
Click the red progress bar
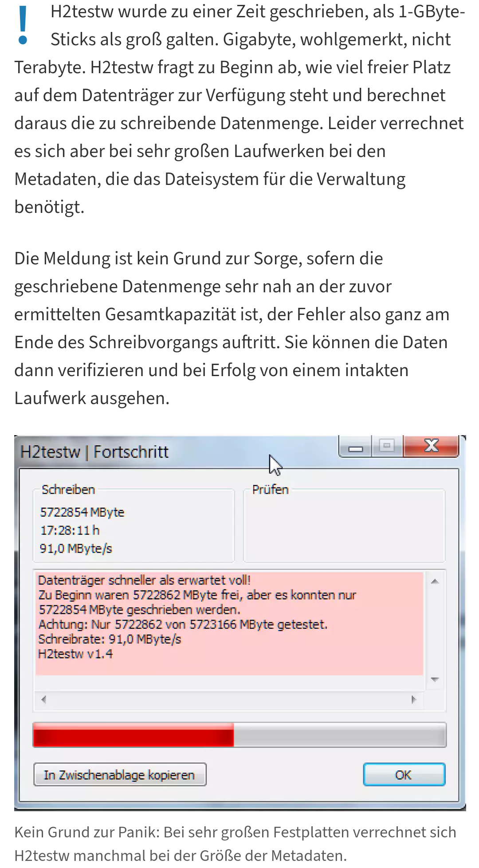239,735
